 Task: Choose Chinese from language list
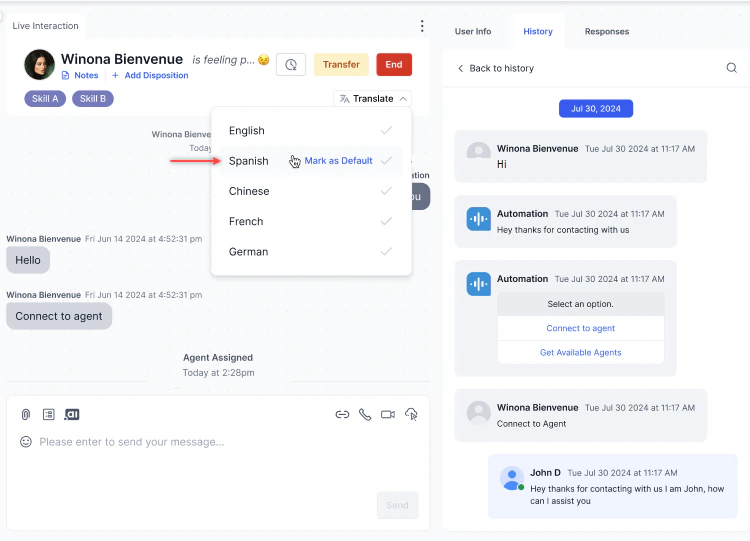(x=311, y=191)
